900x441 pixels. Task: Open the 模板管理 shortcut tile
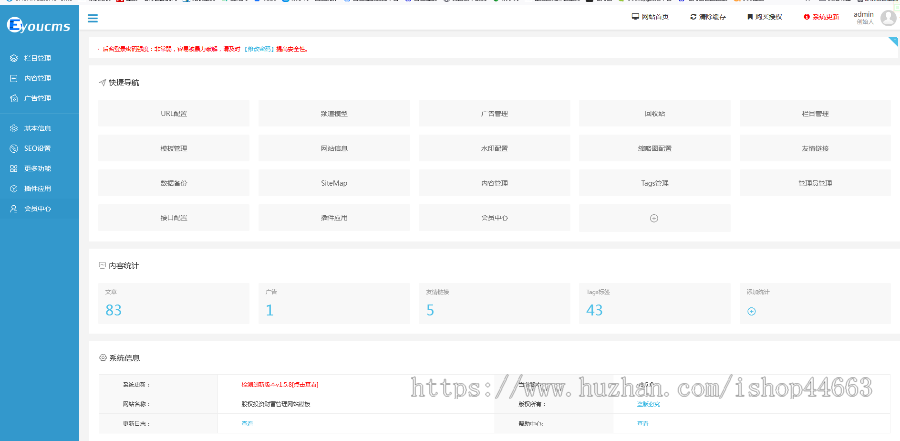click(x=173, y=148)
